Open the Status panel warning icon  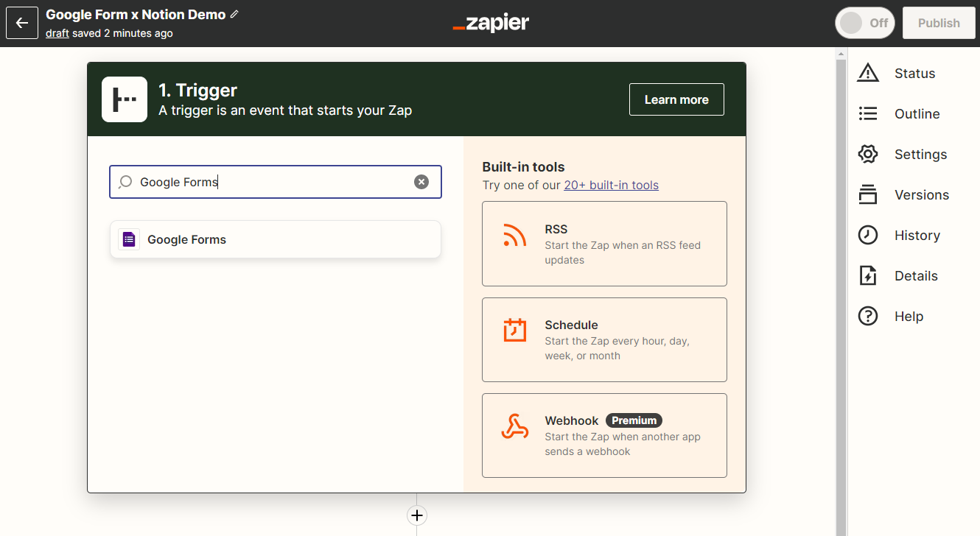[868, 73]
